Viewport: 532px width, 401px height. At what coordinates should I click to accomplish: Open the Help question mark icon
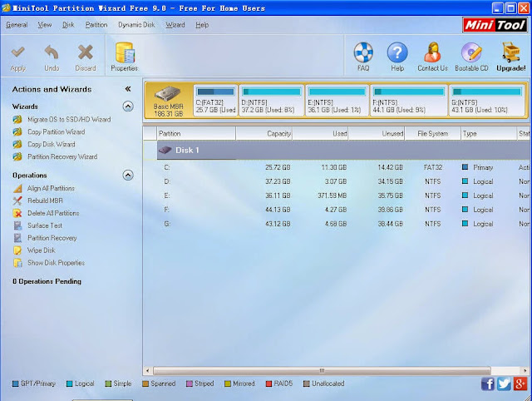click(x=397, y=52)
